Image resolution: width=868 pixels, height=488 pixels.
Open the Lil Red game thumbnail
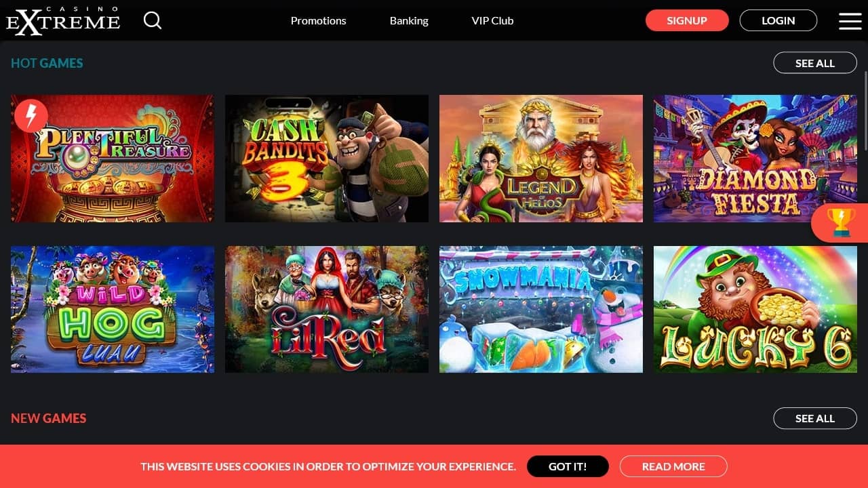(x=327, y=309)
